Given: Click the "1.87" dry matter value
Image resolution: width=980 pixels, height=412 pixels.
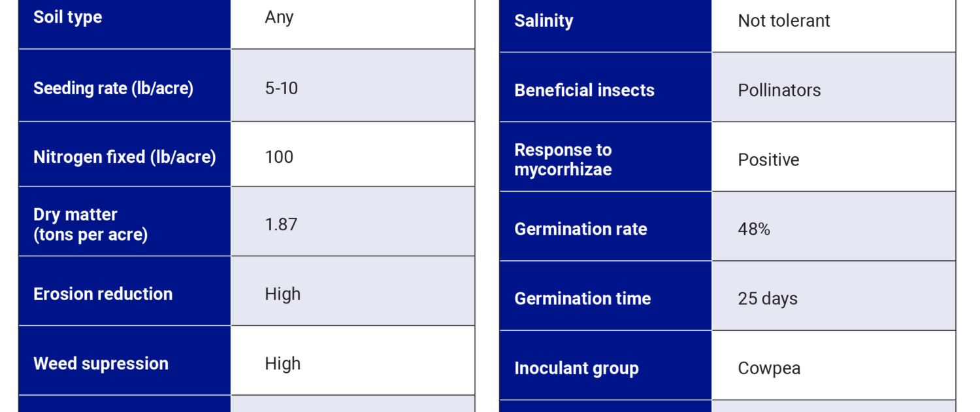Looking at the screenshot, I should [x=281, y=224].
